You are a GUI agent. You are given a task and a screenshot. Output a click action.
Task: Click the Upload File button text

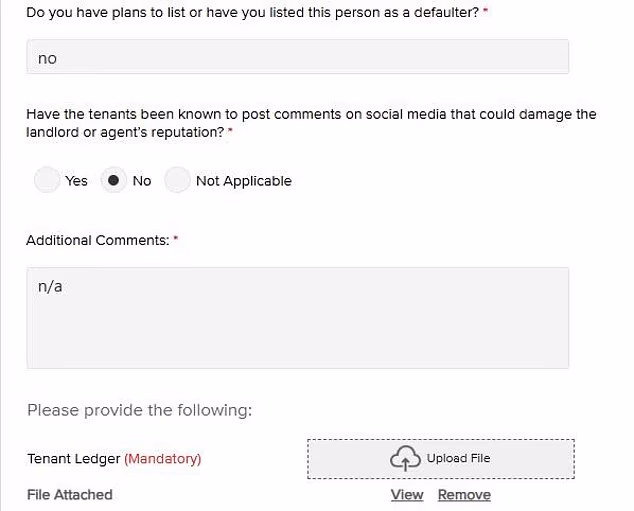click(x=458, y=459)
